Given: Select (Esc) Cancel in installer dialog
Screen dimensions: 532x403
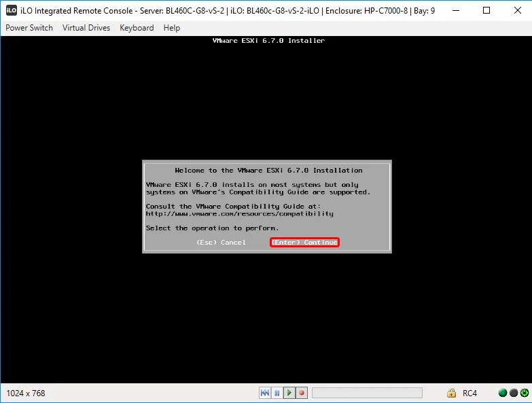Looking at the screenshot, I should 221,242.
